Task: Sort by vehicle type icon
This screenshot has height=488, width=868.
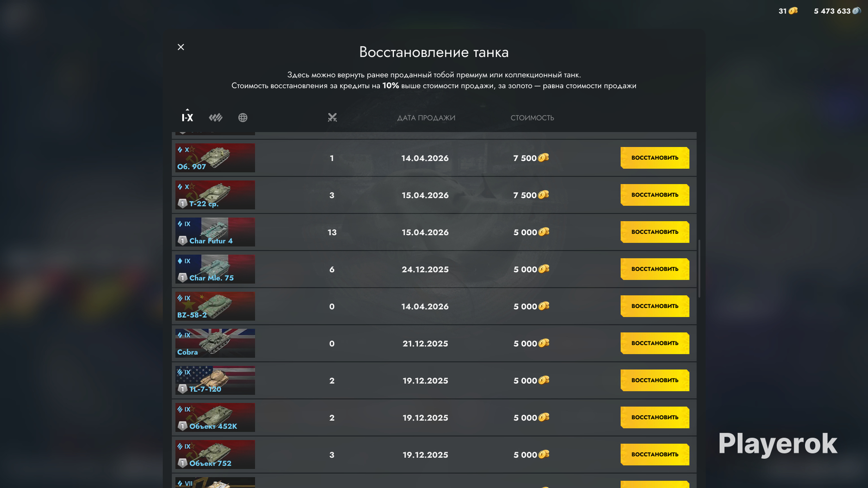Action: (x=215, y=118)
